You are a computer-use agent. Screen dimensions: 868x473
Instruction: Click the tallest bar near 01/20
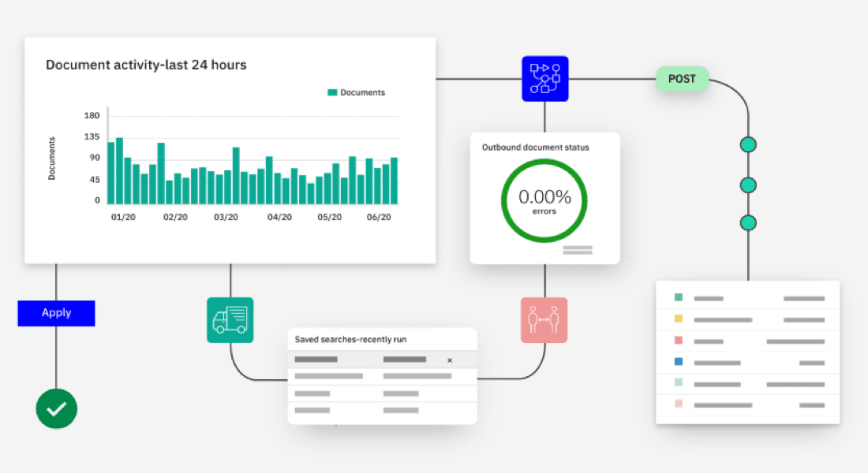click(x=119, y=170)
